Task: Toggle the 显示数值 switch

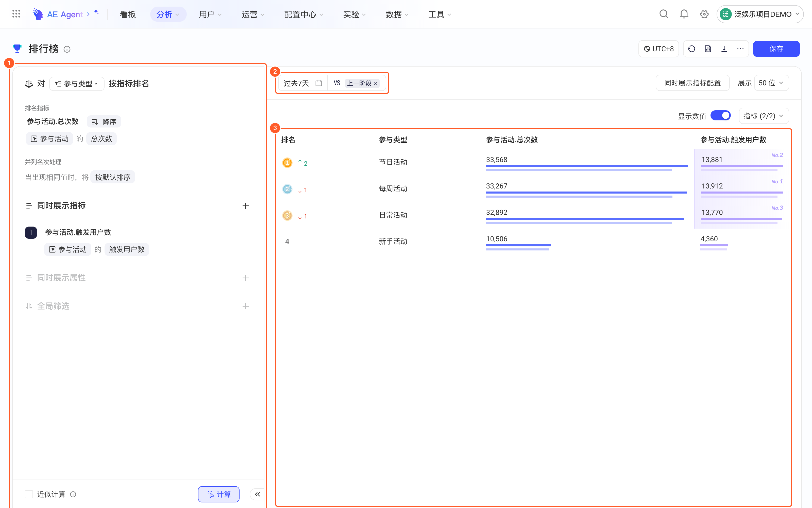Action: pyautogui.click(x=720, y=116)
